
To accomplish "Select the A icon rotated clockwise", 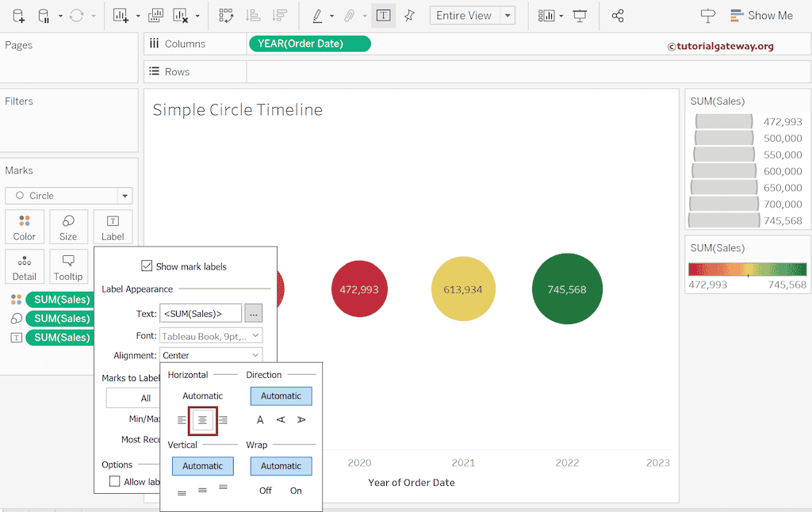I will pos(301,420).
